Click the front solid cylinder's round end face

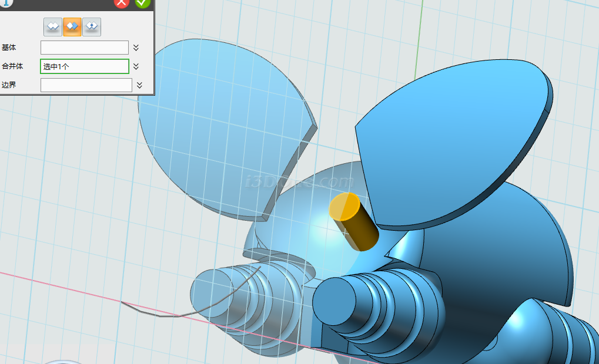(336, 302)
